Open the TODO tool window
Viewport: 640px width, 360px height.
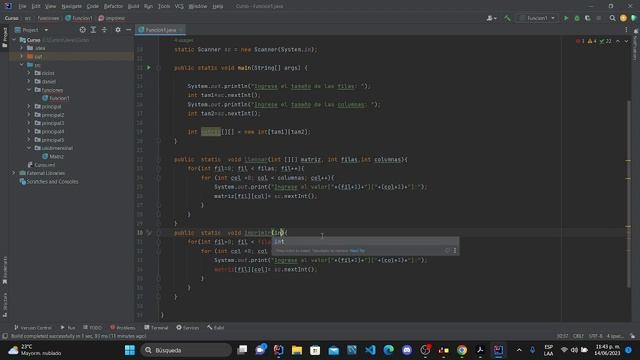93,328
